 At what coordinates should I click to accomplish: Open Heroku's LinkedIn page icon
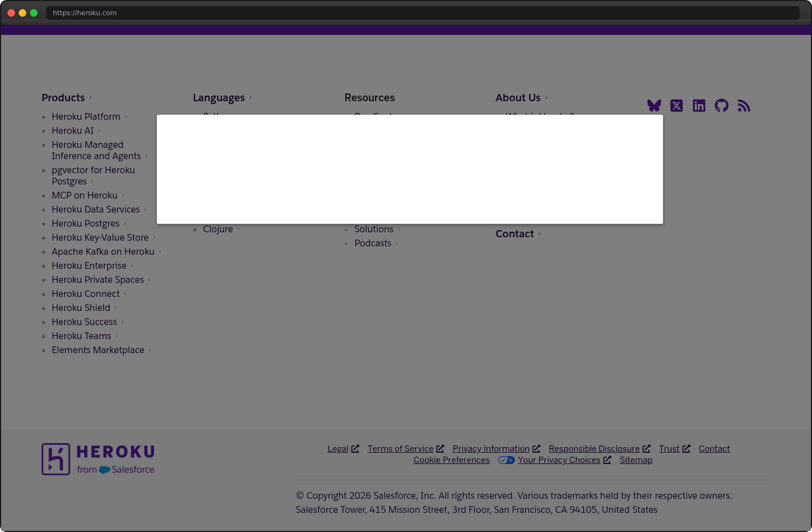(699, 105)
